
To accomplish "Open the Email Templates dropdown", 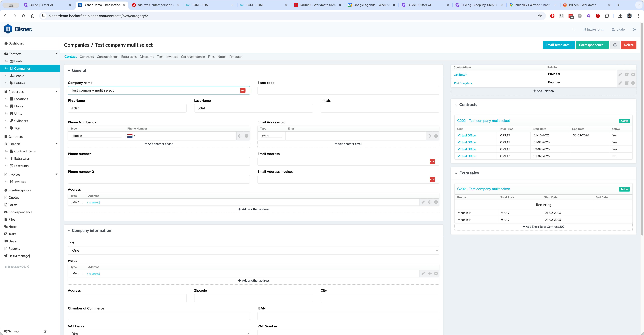I will click(x=558, y=45).
